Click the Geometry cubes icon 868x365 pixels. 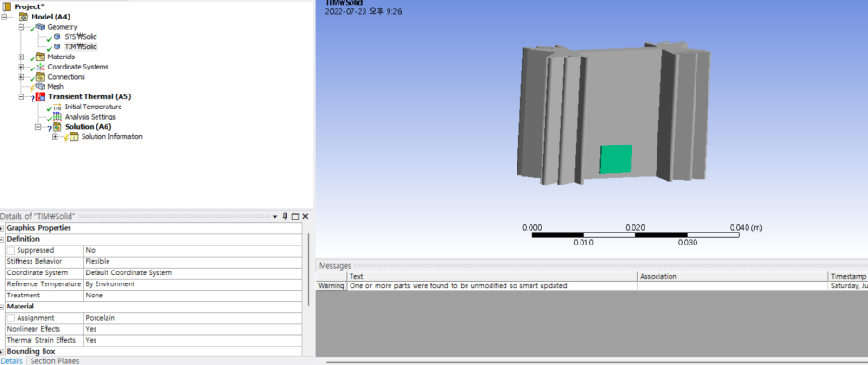pyautogui.click(x=41, y=27)
